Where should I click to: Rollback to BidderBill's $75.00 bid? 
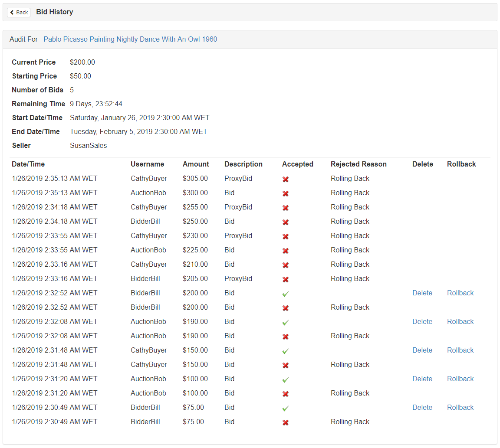[460, 408]
